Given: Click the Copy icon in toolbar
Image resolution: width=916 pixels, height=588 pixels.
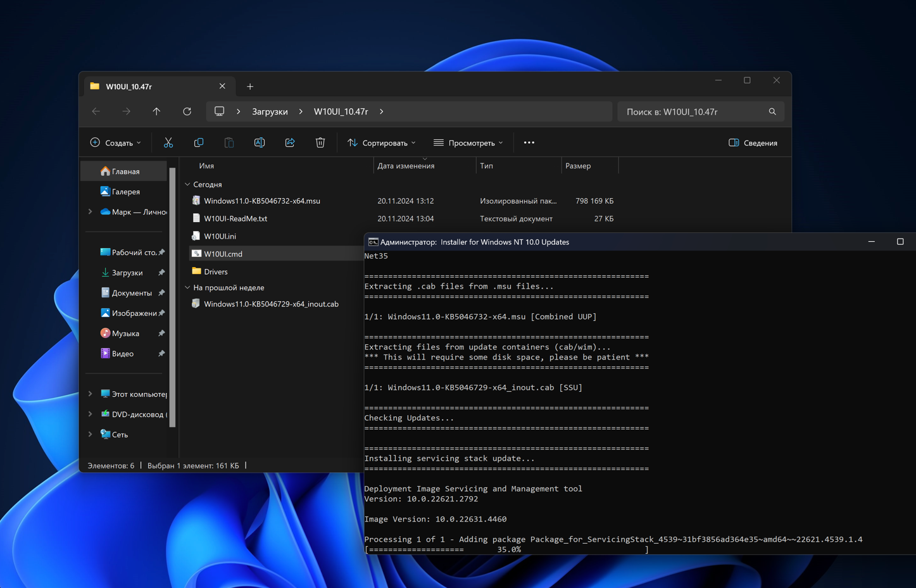Looking at the screenshot, I should (199, 143).
